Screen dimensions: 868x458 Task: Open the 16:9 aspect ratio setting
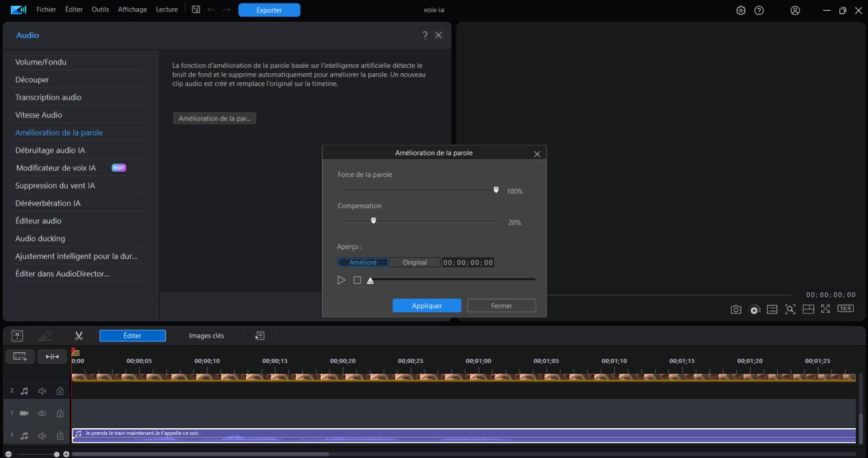point(845,309)
